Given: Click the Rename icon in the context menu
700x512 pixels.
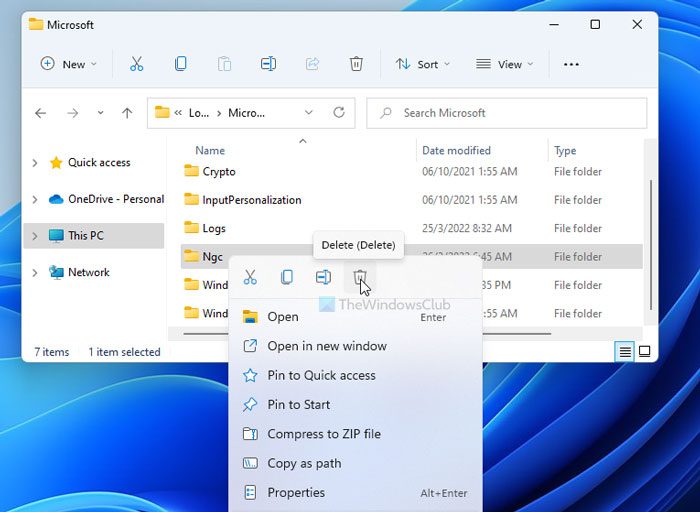Looking at the screenshot, I should tap(323, 277).
